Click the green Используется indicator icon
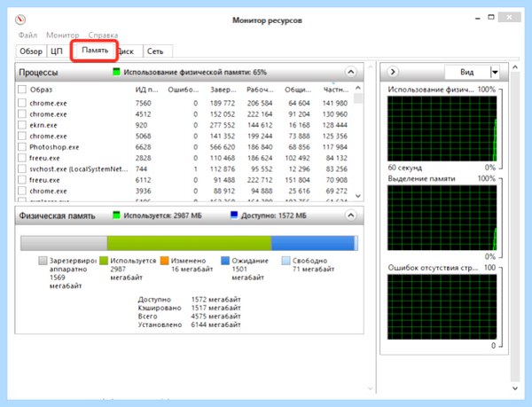This screenshot has width=532, height=407. (117, 215)
